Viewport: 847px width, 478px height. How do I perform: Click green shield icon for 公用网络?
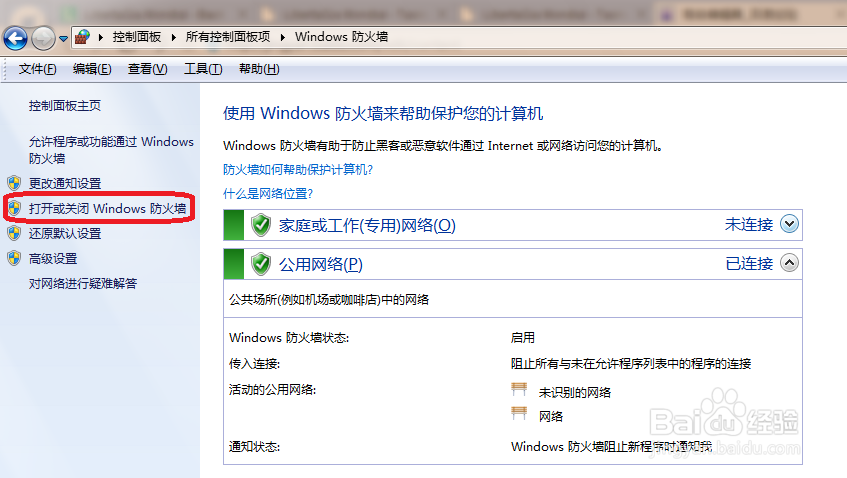click(x=261, y=264)
